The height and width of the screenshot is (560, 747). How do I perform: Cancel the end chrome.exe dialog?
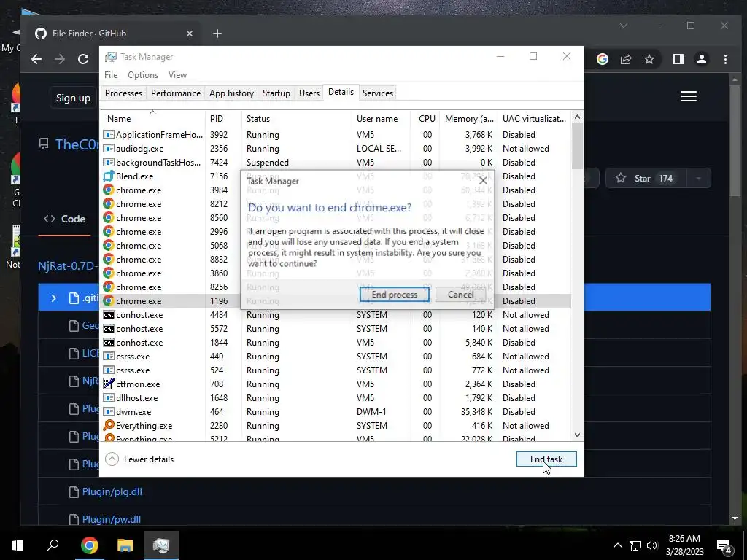(461, 295)
